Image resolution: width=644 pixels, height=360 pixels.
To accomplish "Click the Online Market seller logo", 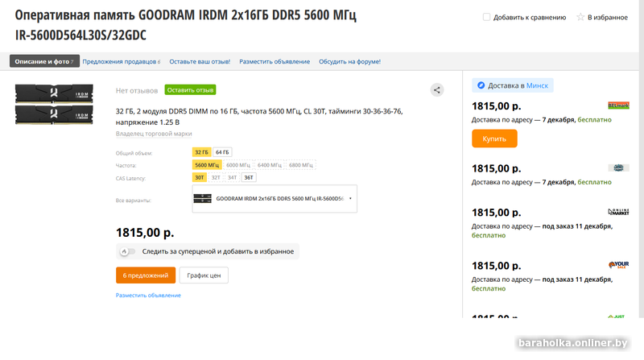I will [618, 213].
